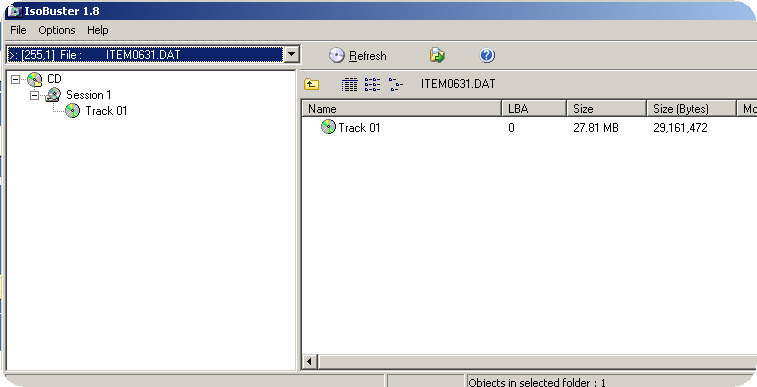757x387 pixels.
Task: Select the CD disc icon in tree
Action: coord(35,79)
